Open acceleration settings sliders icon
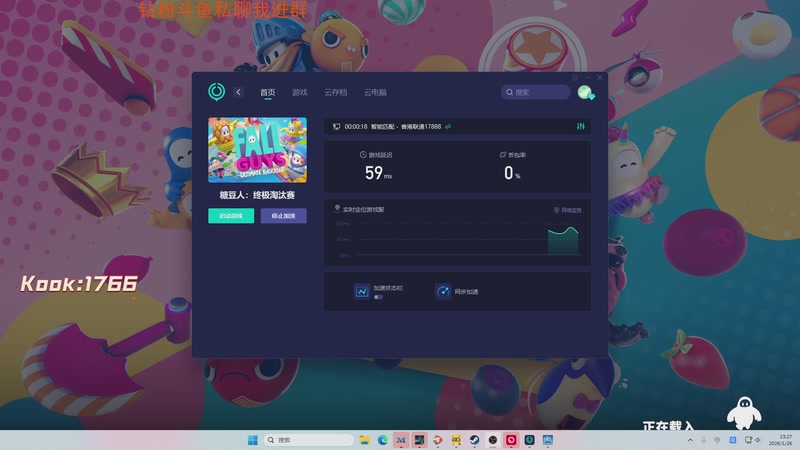Image resolution: width=800 pixels, height=450 pixels. tap(581, 127)
